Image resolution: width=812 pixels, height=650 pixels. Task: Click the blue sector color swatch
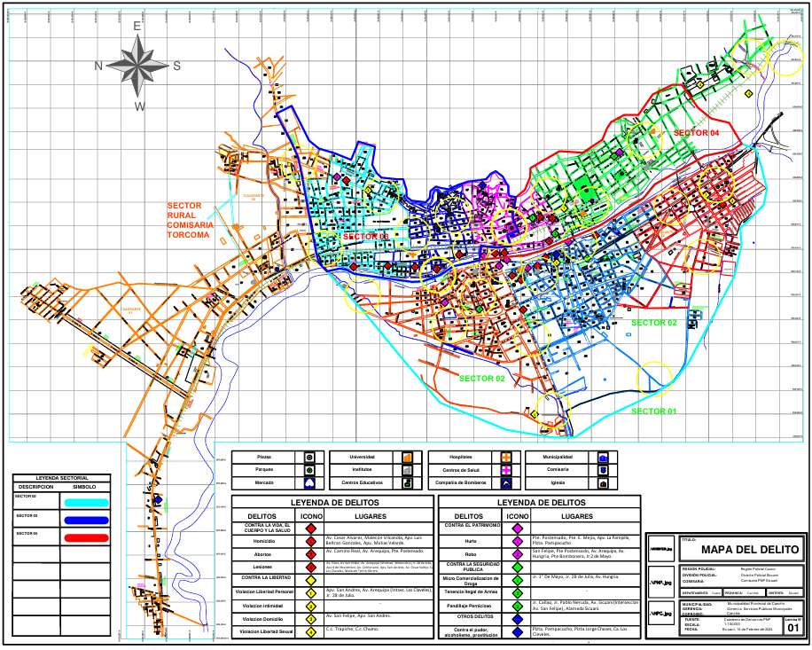tap(84, 520)
